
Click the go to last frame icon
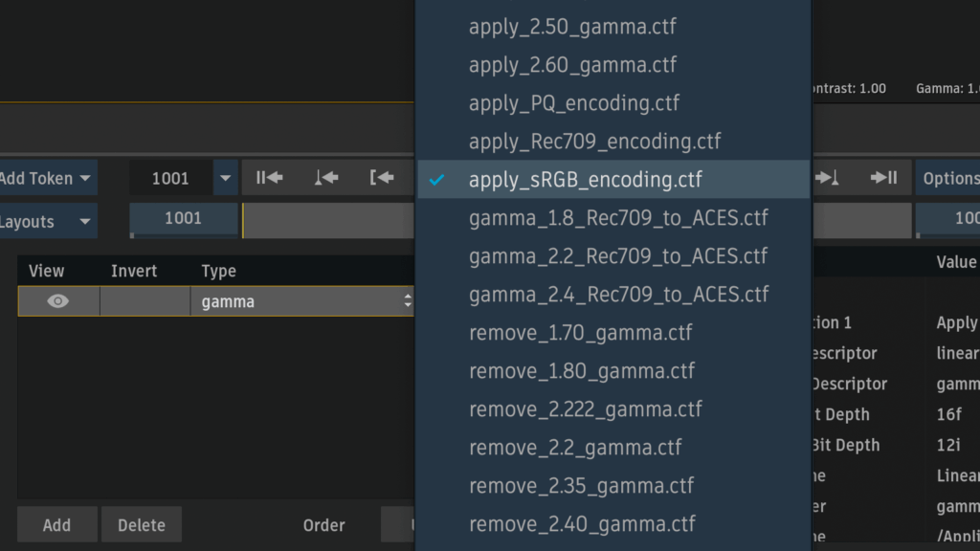tap(883, 178)
